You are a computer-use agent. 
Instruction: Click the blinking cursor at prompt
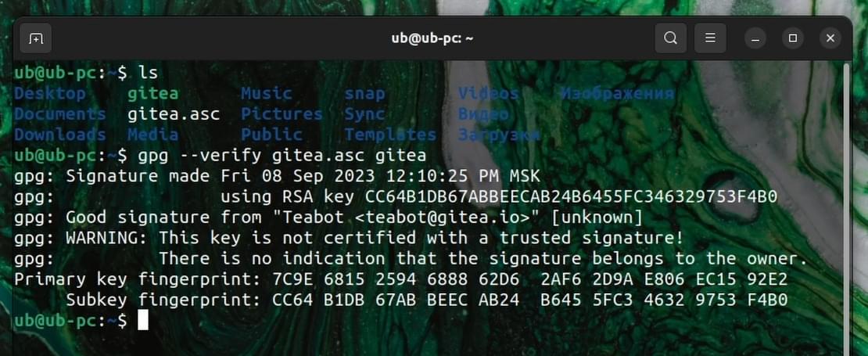(143, 320)
